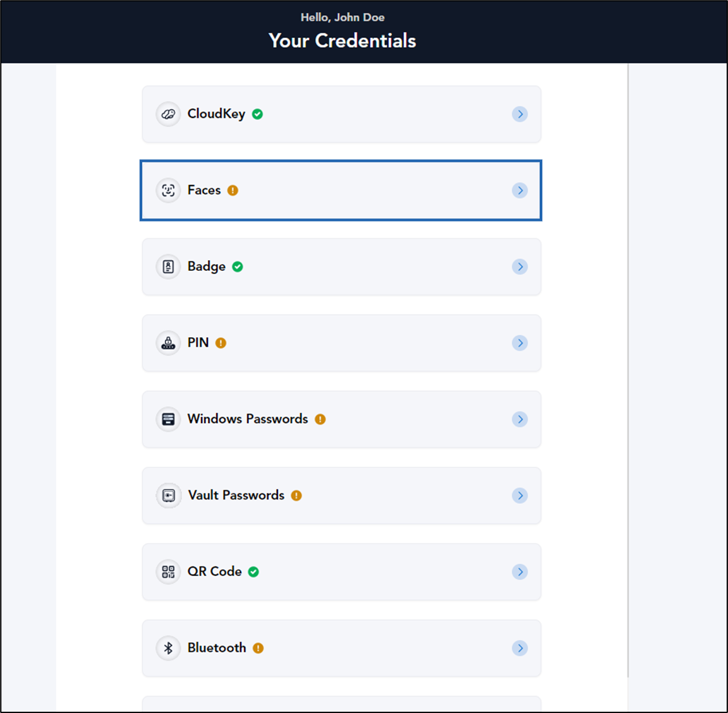The image size is (728, 713).
Task: Select the PIN credential label
Action: (x=198, y=342)
